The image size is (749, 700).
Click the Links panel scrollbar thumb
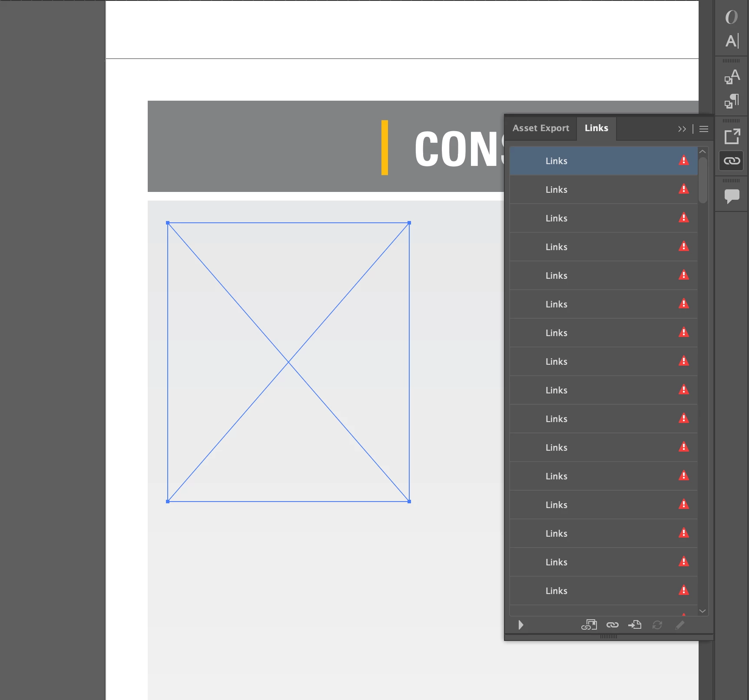point(703,180)
